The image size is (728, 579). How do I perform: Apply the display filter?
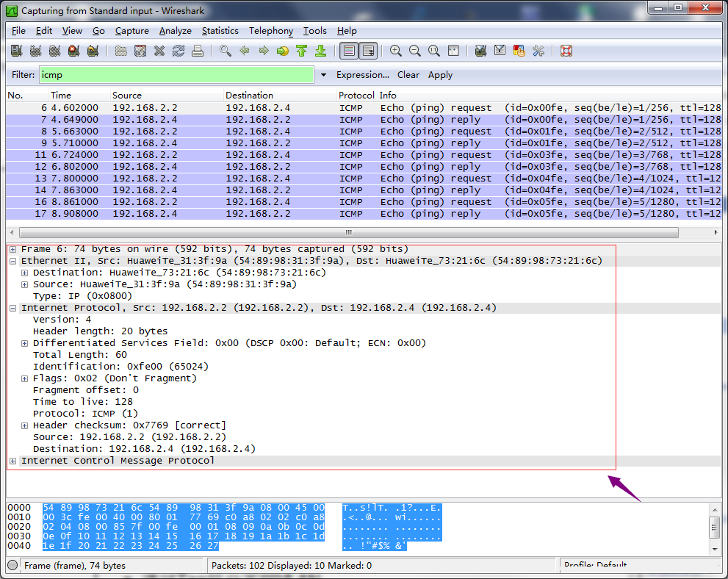440,75
